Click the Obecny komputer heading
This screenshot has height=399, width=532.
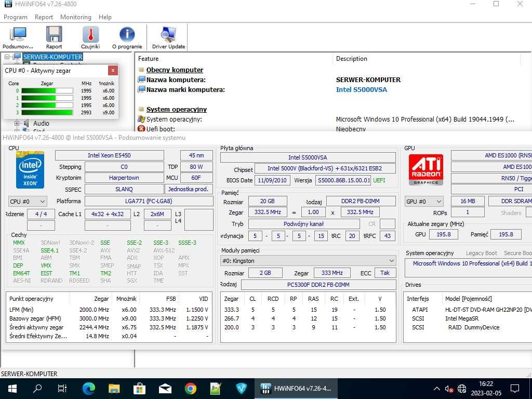click(x=175, y=70)
